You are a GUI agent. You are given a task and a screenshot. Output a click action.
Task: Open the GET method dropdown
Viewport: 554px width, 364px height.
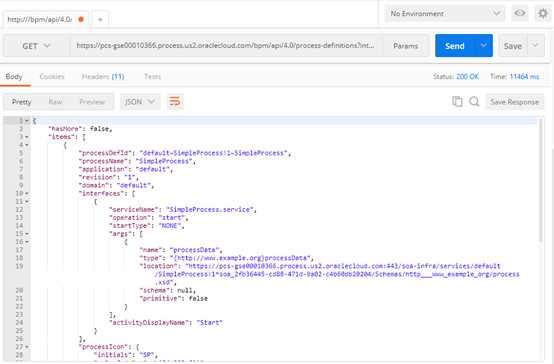click(x=36, y=46)
